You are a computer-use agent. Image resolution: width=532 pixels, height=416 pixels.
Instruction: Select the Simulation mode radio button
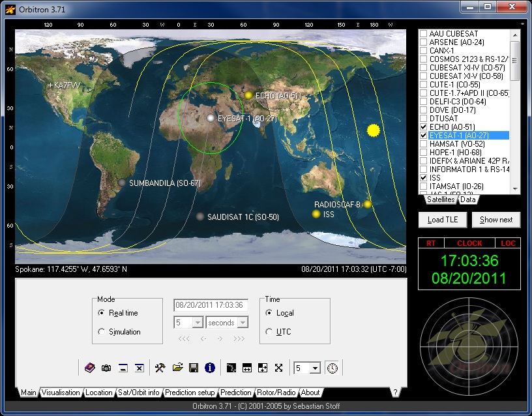[x=101, y=332]
